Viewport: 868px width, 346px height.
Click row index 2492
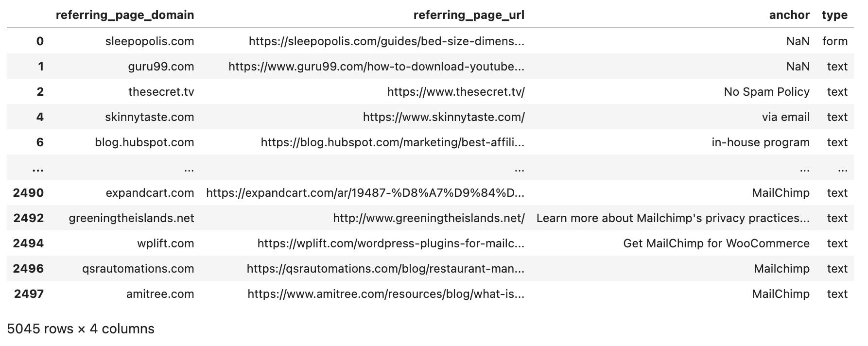point(28,218)
